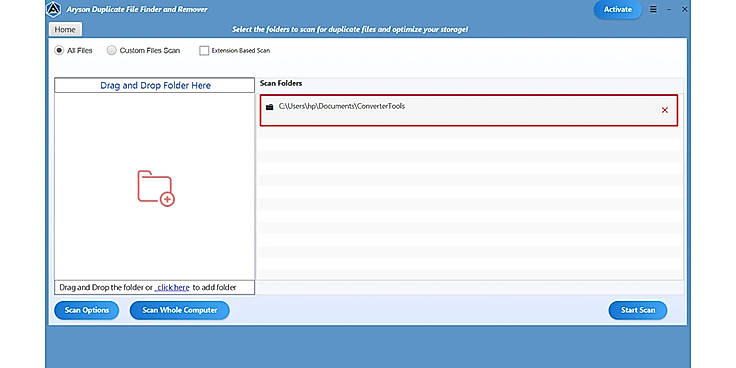This screenshot has width=736, height=368.
Task: Minimize the application window
Action: [669, 9]
